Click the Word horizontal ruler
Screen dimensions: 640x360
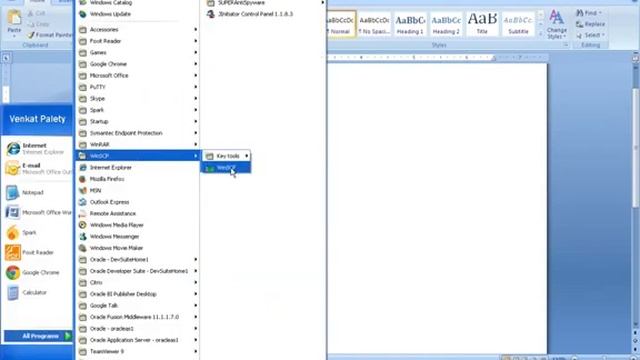(437, 58)
